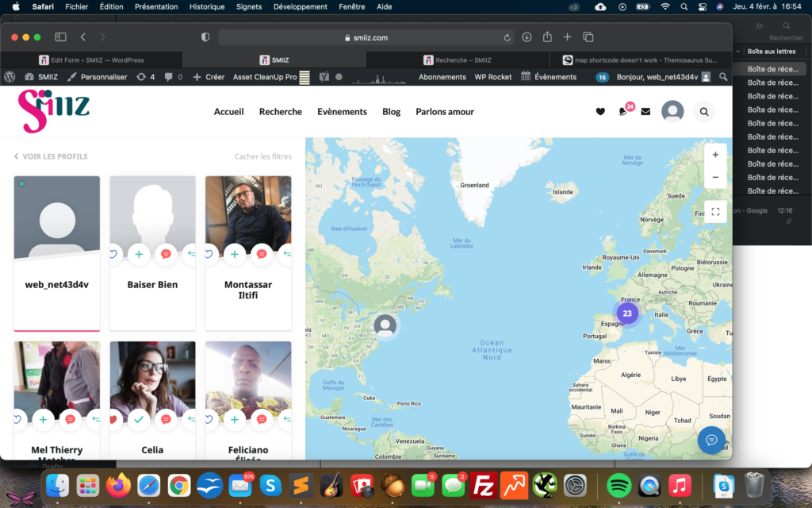Click the user avatar marker on the map
This screenshot has height=508, width=812.
[385, 325]
